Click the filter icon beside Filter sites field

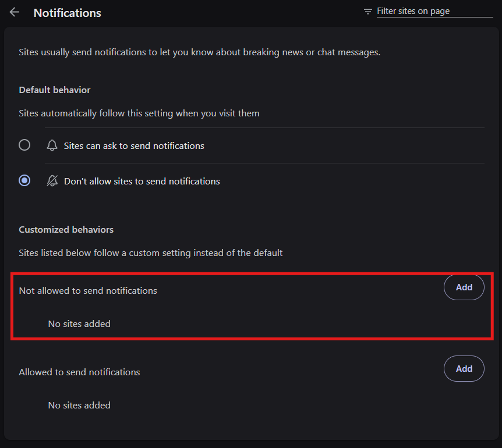(x=368, y=12)
